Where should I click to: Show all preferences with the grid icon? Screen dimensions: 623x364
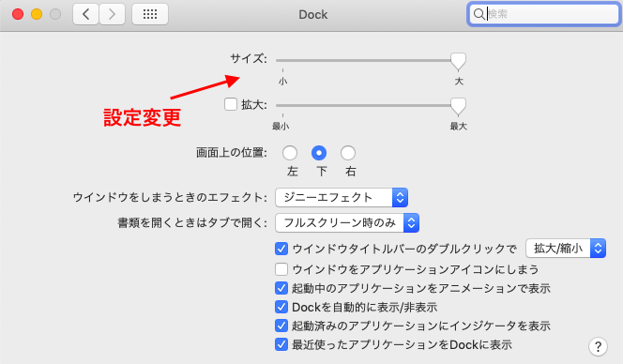(150, 14)
